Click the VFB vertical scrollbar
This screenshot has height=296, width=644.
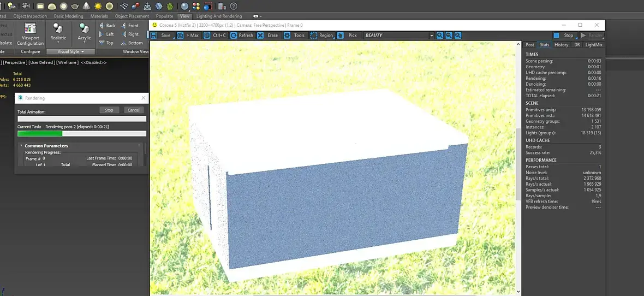pyautogui.click(x=518, y=164)
